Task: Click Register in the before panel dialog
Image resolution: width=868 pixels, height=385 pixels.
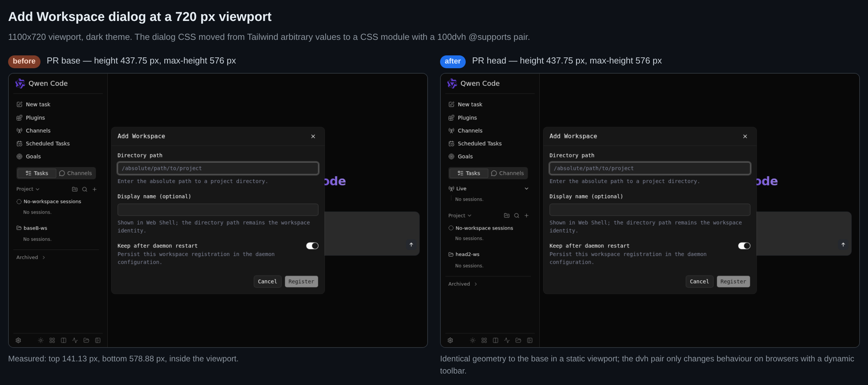Action: pyautogui.click(x=301, y=282)
